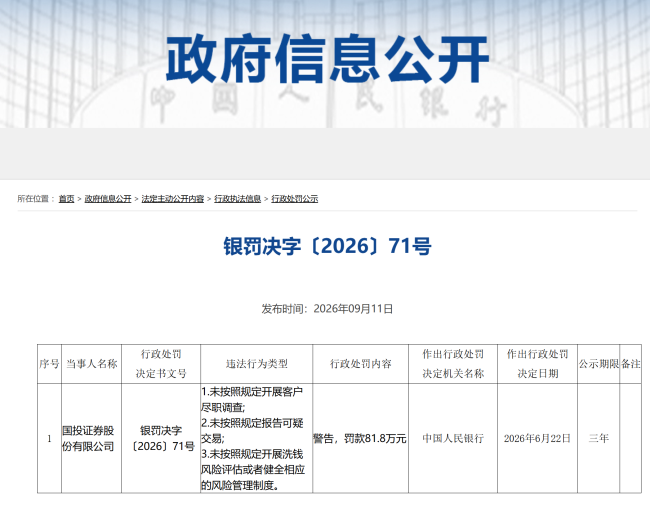This screenshot has width=650, height=513.
Task: Click the 违法行为类型 column header
Action: 257,364
